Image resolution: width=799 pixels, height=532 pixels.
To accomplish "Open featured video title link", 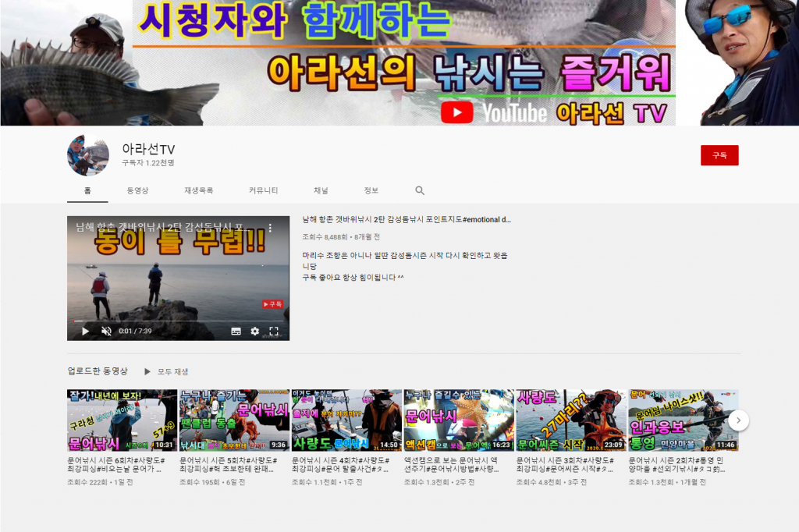I will [x=406, y=220].
